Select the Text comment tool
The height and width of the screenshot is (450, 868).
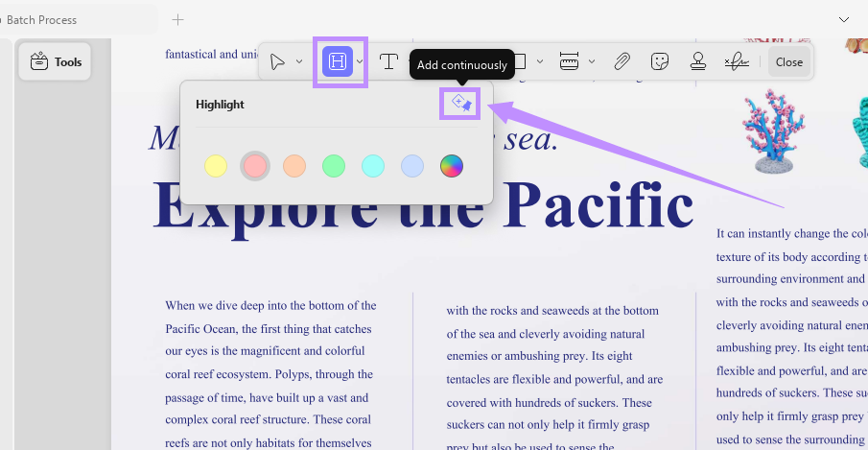[388, 61]
